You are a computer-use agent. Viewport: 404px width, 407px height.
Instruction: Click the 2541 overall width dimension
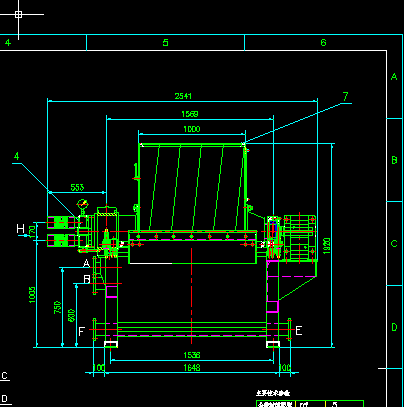click(183, 96)
